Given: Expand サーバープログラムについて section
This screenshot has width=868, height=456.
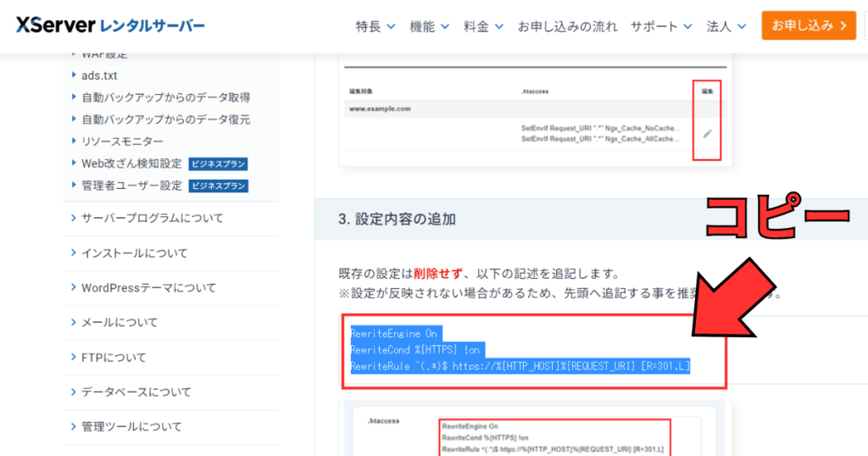Looking at the screenshot, I should point(153,219).
